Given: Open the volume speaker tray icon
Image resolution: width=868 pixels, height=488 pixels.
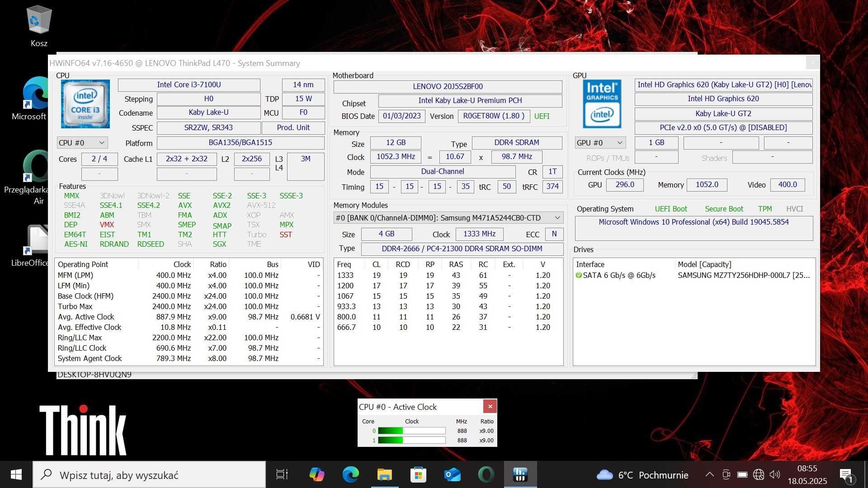Looking at the screenshot, I should [x=775, y=474].
